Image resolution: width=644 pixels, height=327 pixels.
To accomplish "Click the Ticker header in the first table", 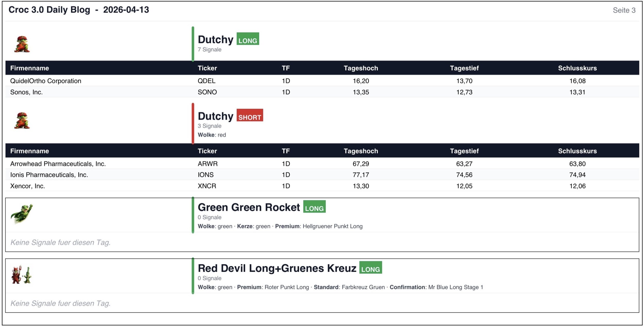I will click(x=207, y=68).
